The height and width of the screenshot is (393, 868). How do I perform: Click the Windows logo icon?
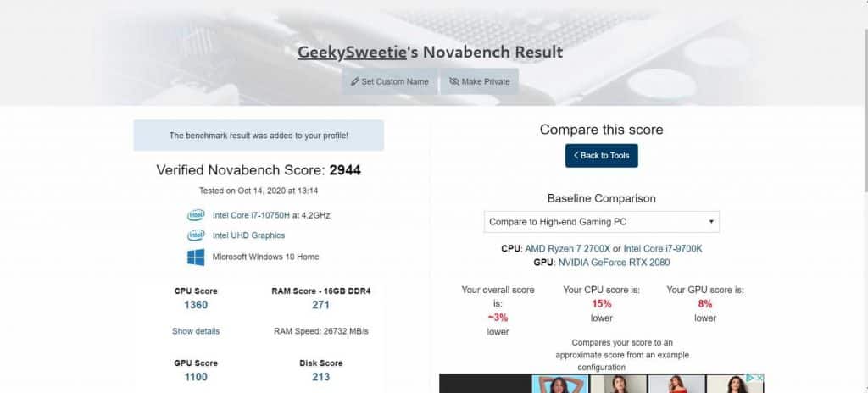(196, 257)
